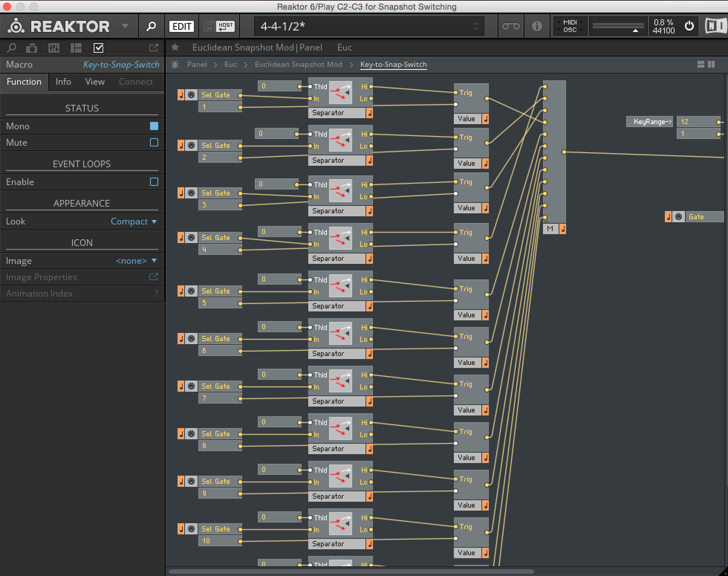728x576 pixels.
Task: Enable the Mute checkbox
Action: pyautogui.click(x=154, y=142)
